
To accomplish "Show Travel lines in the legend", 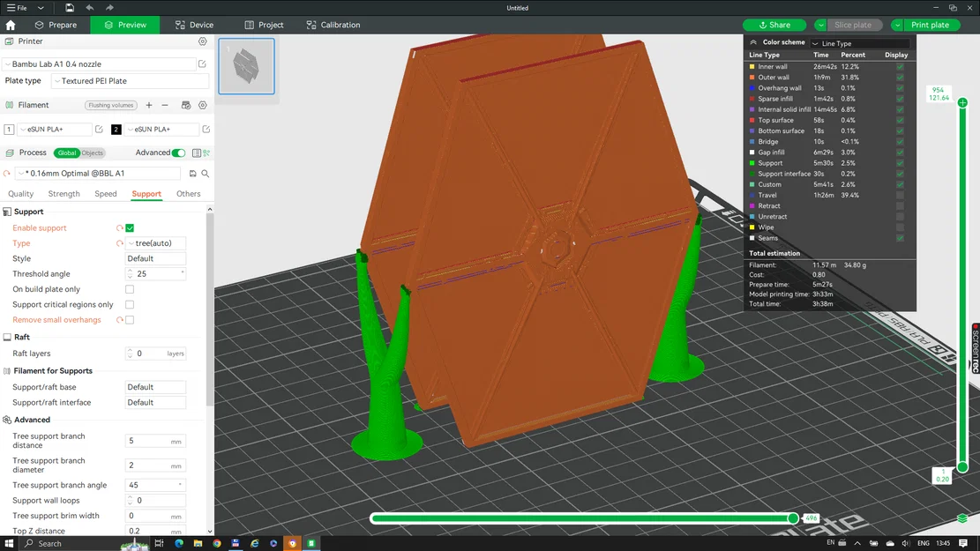I will pos(900,196).
